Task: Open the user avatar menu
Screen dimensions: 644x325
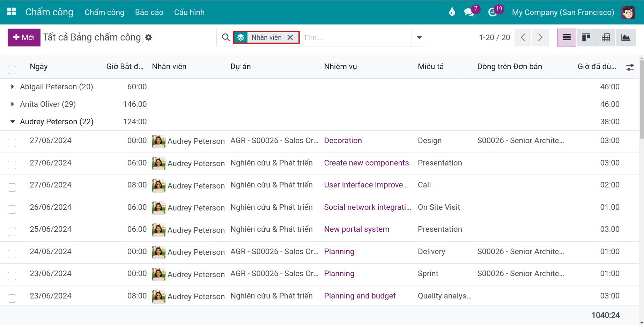Action: pos(628,12)
